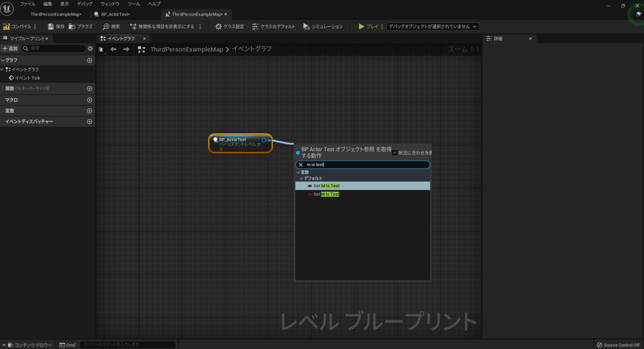Open コンテンツドロワー content drawer
644x349 pixels.
point(28,345)
